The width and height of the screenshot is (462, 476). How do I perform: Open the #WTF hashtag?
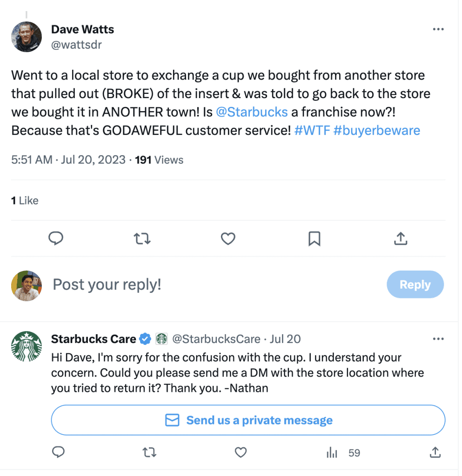click(312, 130)
